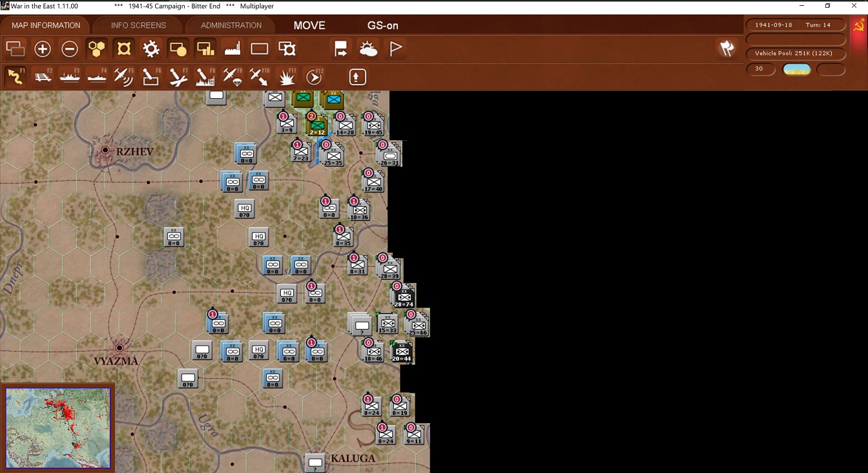Image resolution: width=868 pixels, height=473 pixels.
Task: Toggle the rectangle-with-circle unit overlay
Action: tap(178, 48)
